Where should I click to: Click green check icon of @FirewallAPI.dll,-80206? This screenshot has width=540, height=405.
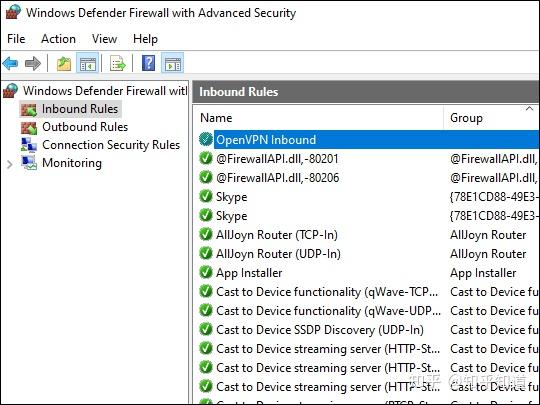pos(206,177)
